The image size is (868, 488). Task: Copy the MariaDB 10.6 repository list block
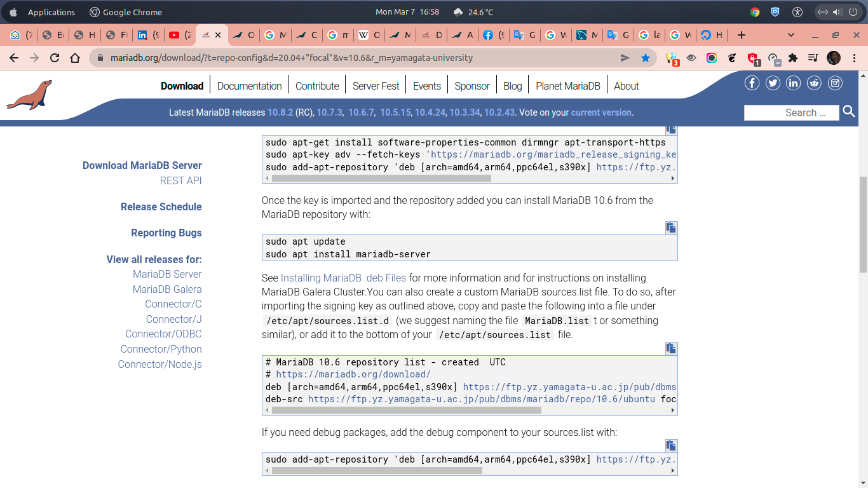[x=671, y=348]
